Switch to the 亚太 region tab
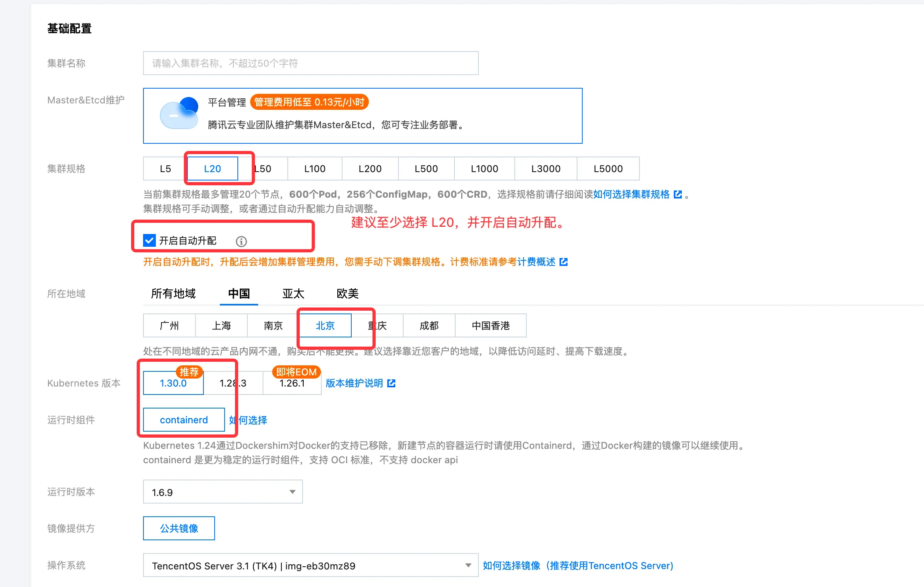Image resolution: width=924 pixels, height=587 pixels. pyautogui.click(x=293, y=294)
